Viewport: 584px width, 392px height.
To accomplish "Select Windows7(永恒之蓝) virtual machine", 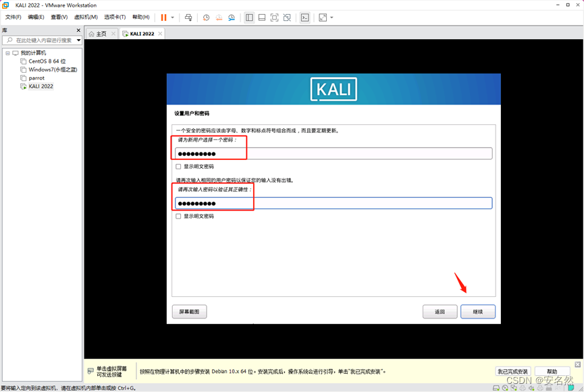I will point(53,69).
